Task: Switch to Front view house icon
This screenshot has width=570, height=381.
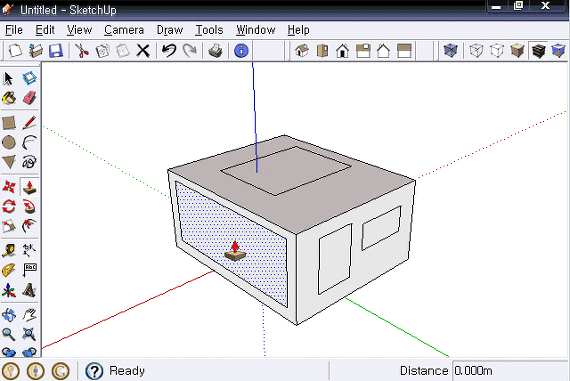Action: [x=342, y=51]
